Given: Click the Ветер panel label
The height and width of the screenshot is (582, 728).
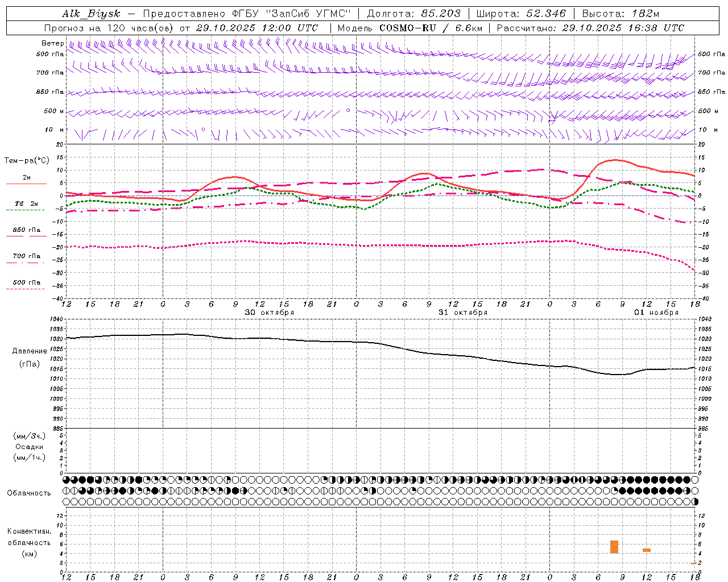Looking at the screenshot, I should point(52,43).
